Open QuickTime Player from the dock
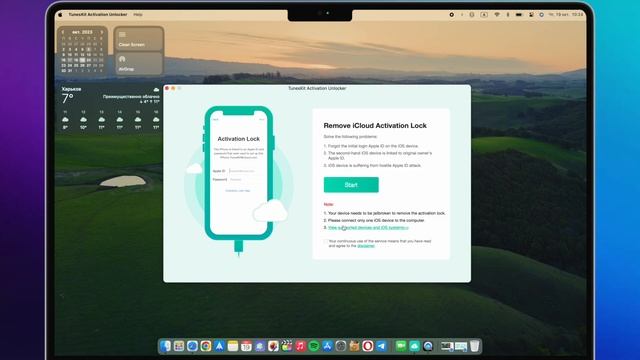 pyautogui.click(x=428, y=346)
